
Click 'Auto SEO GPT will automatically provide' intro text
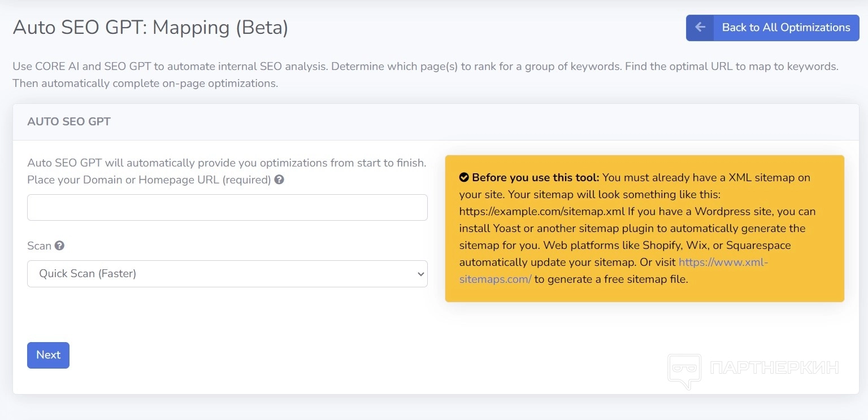coord(227,163)
